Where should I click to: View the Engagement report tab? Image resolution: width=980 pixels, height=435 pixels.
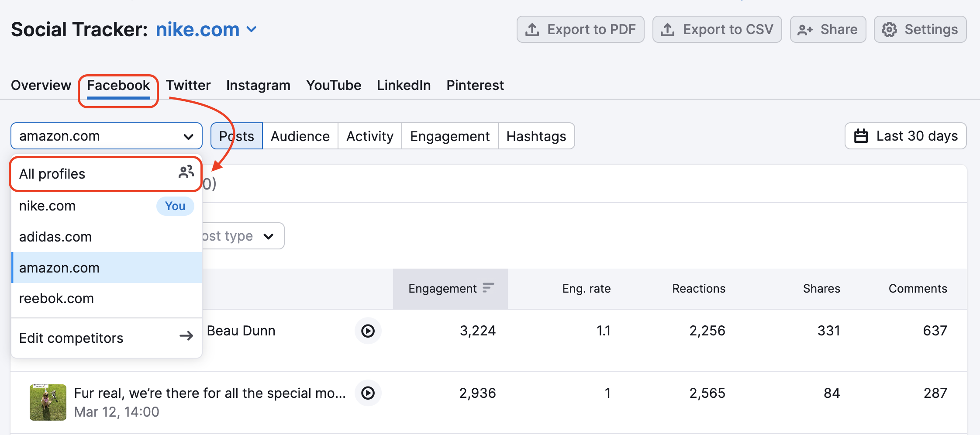[x=450, y=136]
